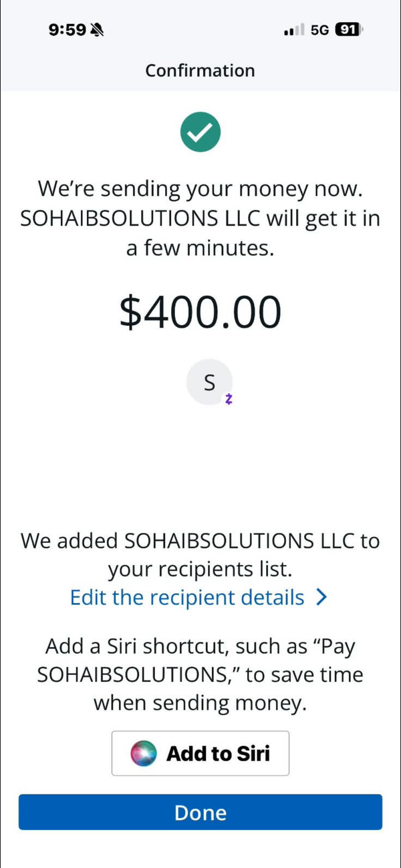The height and width of the screenshot is (868, 401).
Task: Tap the Add to Siri button
Action: (200, 753)
